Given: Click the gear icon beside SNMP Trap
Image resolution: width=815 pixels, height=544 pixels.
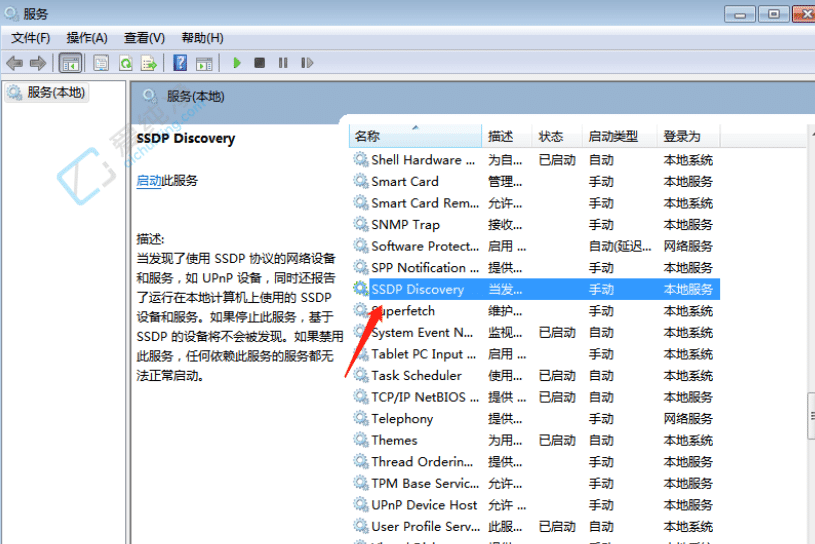Looking at the screenshot, I should point(361,224).
